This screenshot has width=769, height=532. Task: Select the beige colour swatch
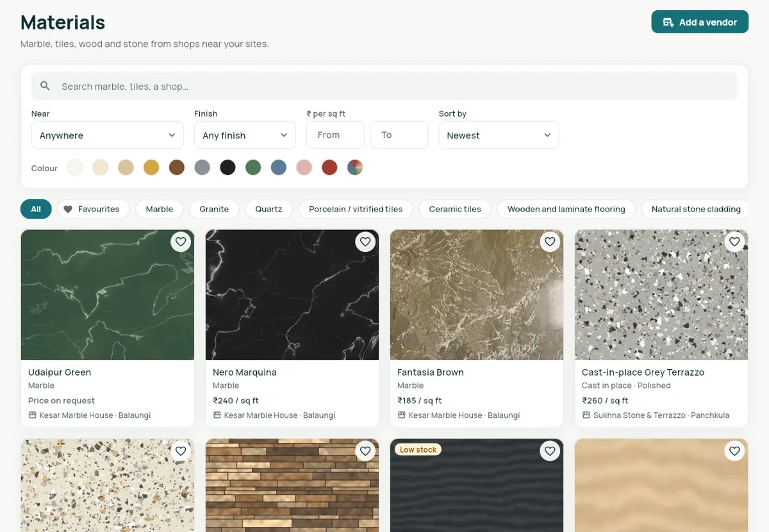(126, 168)
